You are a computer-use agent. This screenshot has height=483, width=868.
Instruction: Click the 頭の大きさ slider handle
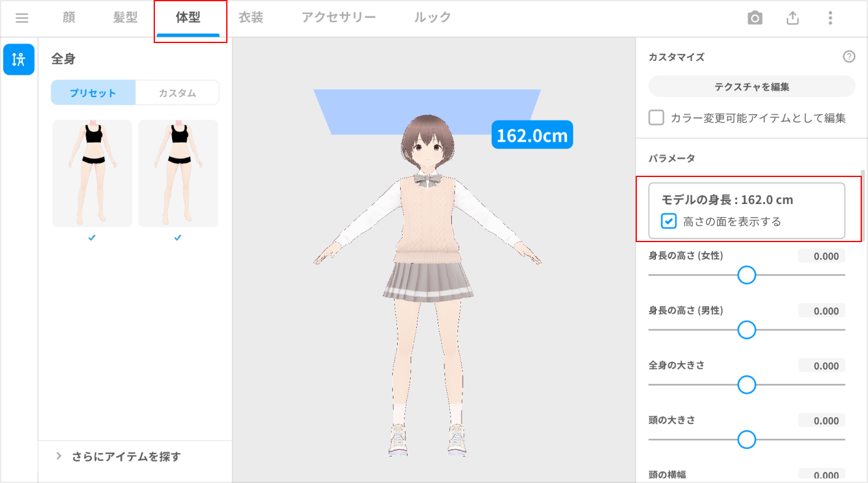coord(746,439)
